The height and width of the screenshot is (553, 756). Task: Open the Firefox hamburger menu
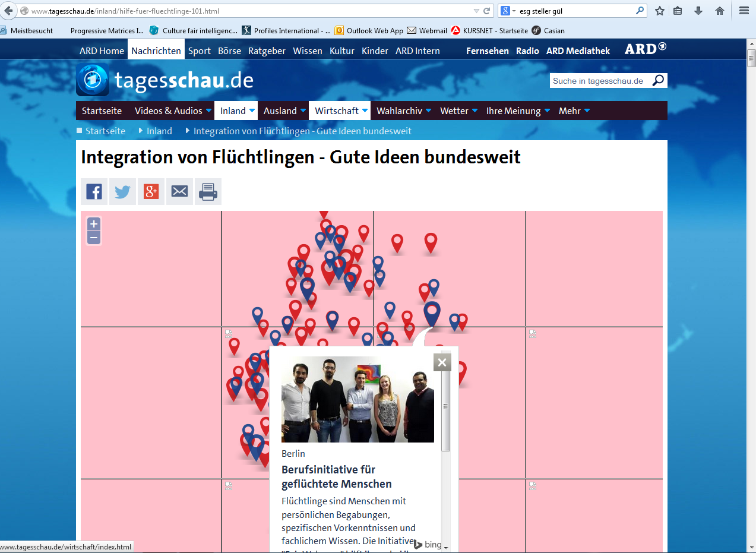point(744,11)
